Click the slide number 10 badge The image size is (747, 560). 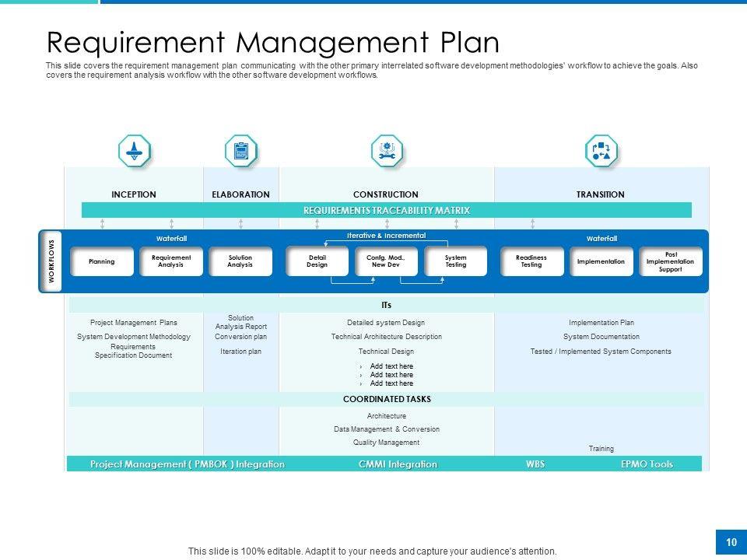coord(731,542)
